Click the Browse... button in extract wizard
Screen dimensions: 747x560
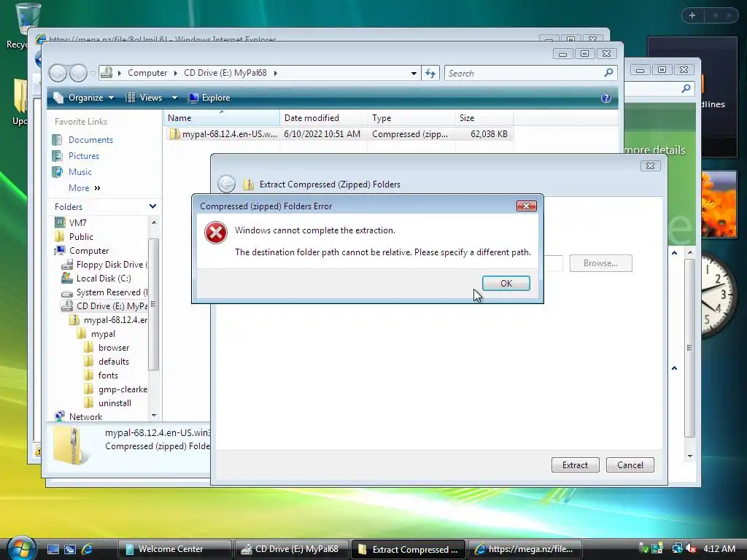(x=601, y=262)
